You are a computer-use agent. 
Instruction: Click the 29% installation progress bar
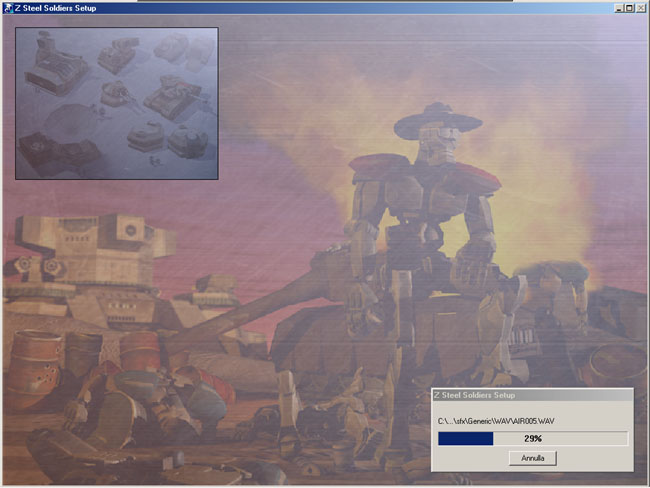click(x=533, y=439)
